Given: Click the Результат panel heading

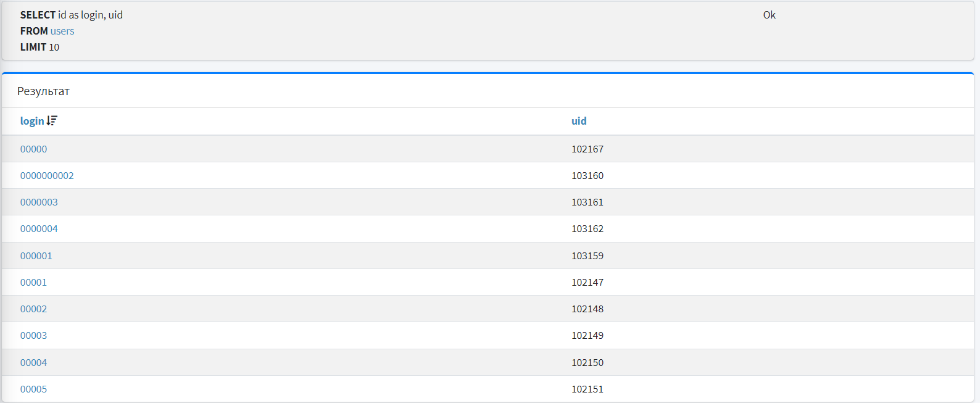Looking at the screenshot, I should 43,91.
